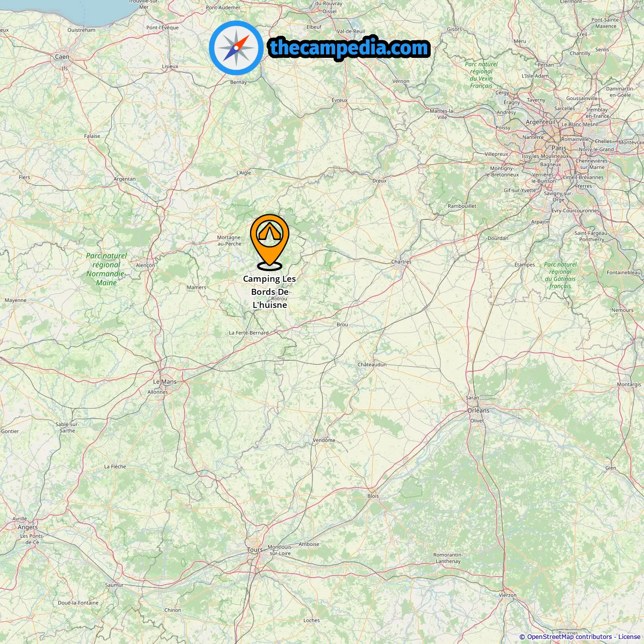Click the Rambouillet town label
The image size is (644, 644).
point(462,206)
